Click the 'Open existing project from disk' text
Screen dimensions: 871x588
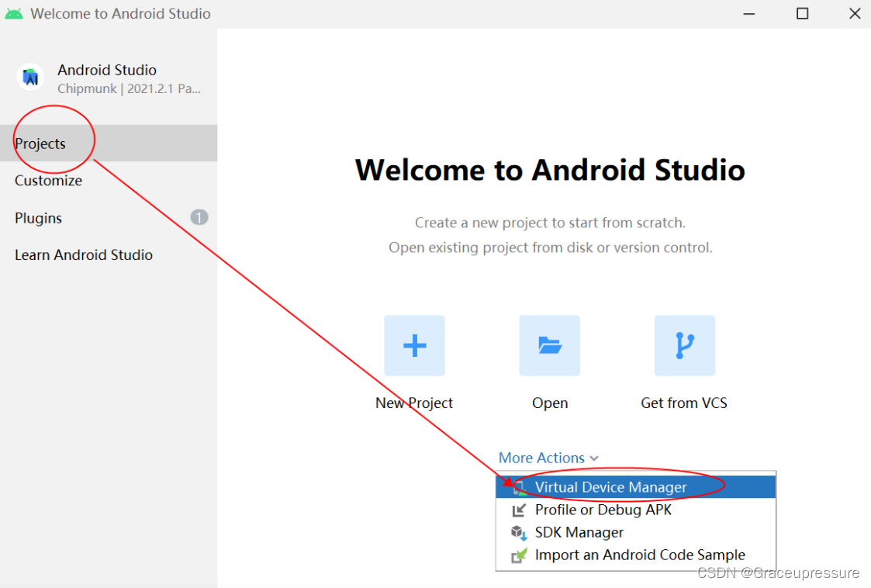[550, 247]
